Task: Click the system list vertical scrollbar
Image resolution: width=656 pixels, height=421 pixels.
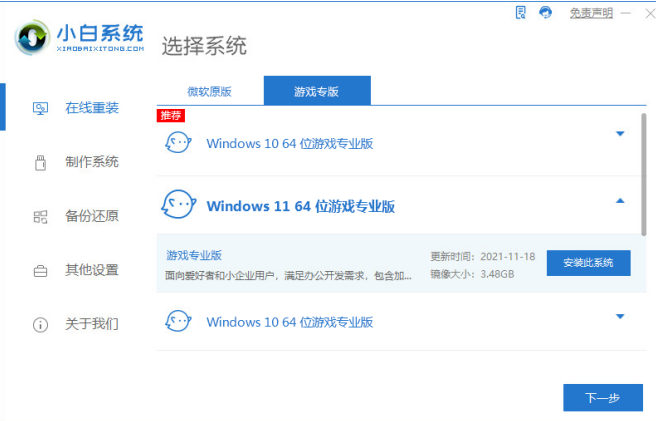Action: point(644,175)
